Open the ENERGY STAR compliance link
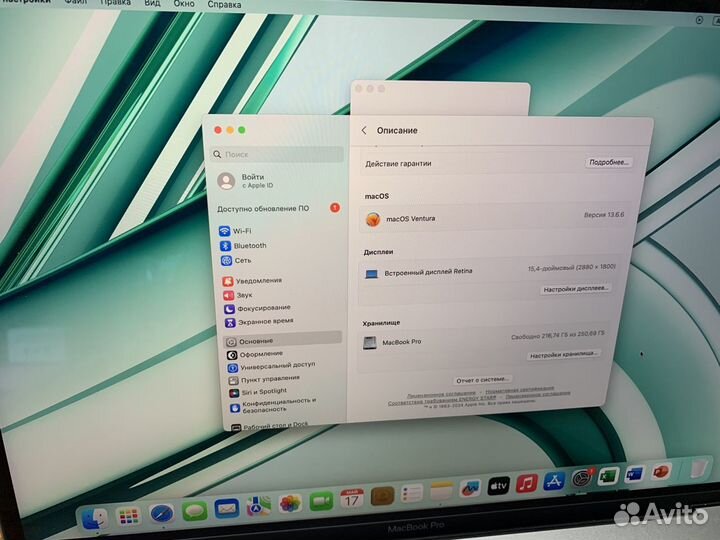Screen dimensions: 720x540 coord(442,401)
